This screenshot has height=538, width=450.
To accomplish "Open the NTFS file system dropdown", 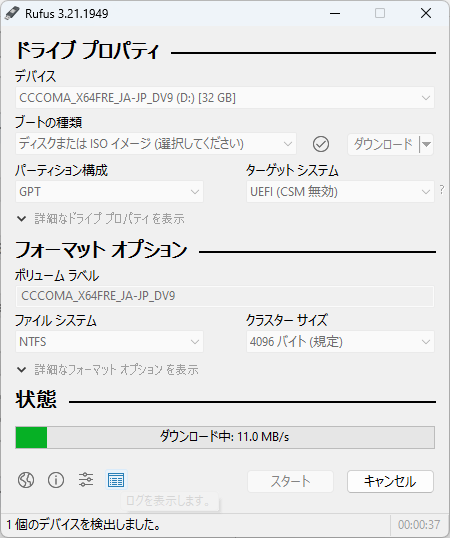I will coord(109,341).
